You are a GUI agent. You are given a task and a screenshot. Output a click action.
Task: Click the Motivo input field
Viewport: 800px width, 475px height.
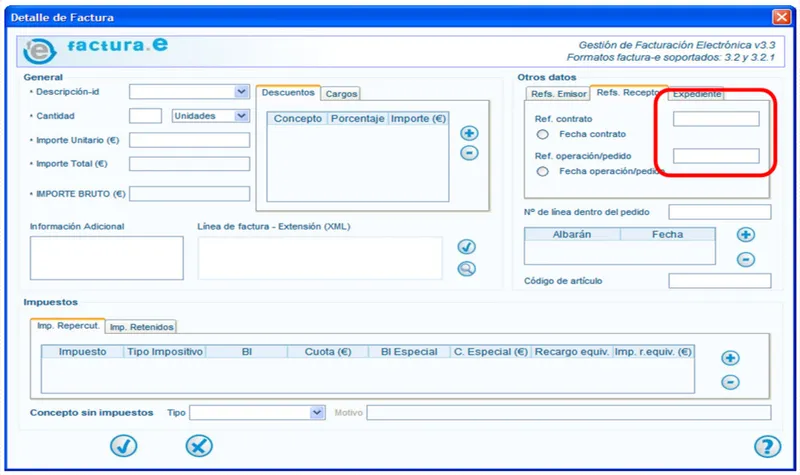568,412
